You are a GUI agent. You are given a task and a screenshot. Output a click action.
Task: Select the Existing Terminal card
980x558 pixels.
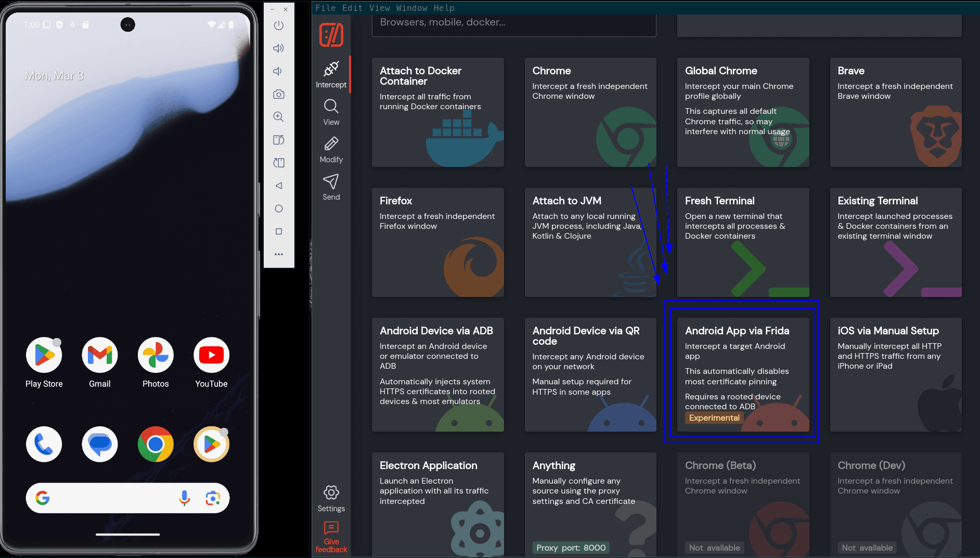click(896, 242)
